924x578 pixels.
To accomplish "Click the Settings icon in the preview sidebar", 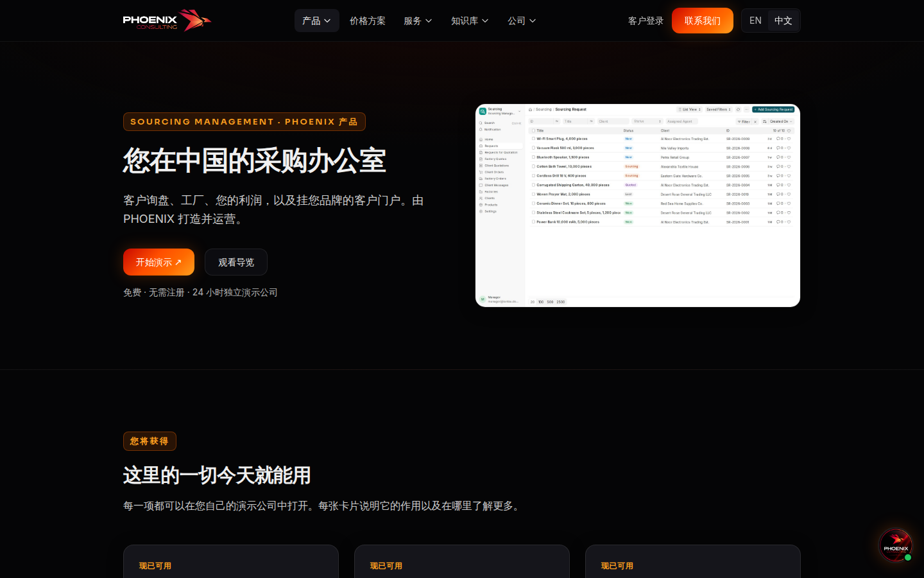I will point(481,211).
